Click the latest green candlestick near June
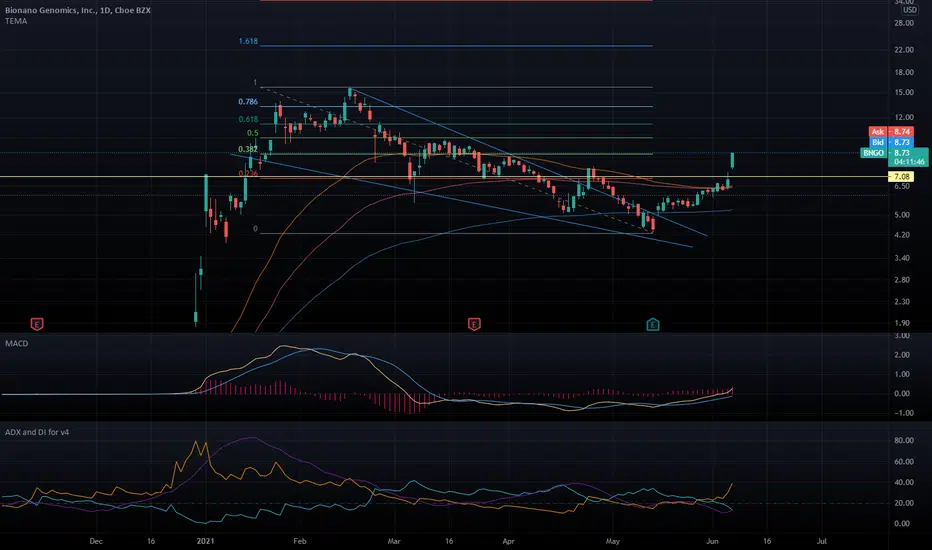 (x=733, y=160)
